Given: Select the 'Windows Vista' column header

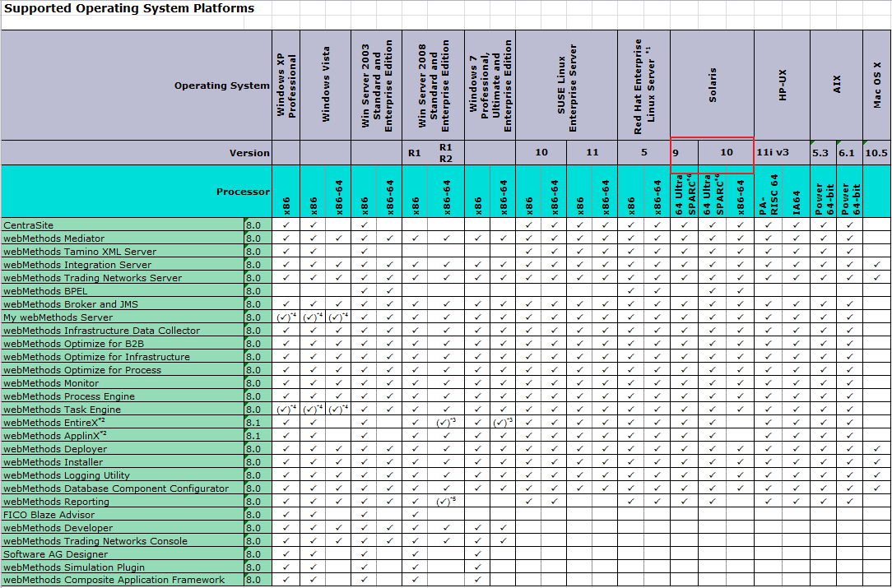Looking at the screenshot, I should (325, 86).
